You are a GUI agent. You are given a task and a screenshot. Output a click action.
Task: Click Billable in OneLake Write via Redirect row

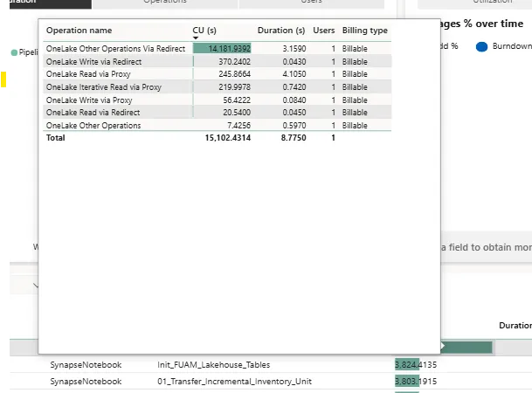tap(355, 62)
